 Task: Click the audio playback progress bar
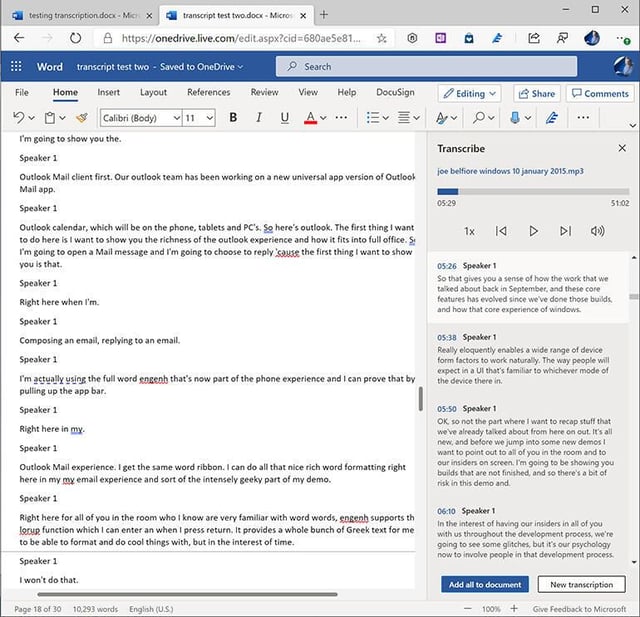[x=533, y=191]
